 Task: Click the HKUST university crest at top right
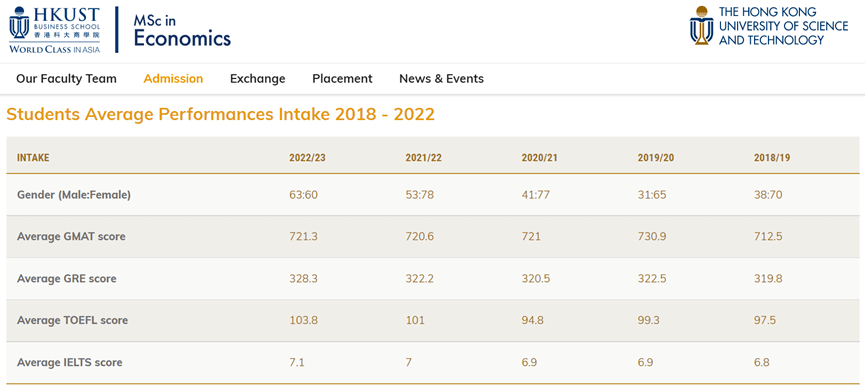[x=701, y=25]
